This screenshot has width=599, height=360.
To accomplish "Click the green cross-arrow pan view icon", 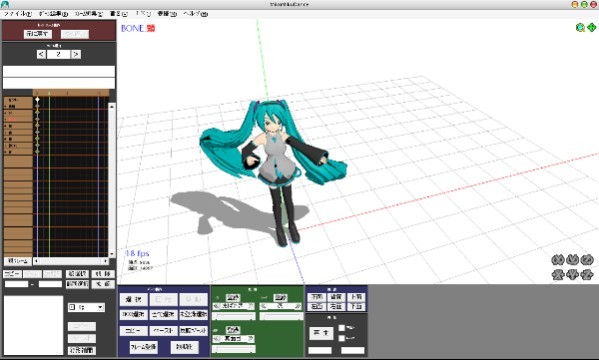I will coord(591,28).
